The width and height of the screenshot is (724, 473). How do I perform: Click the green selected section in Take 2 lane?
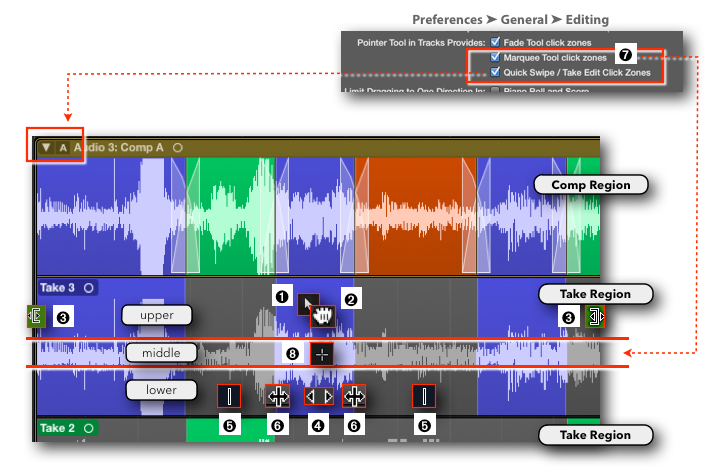click(230, 431)
